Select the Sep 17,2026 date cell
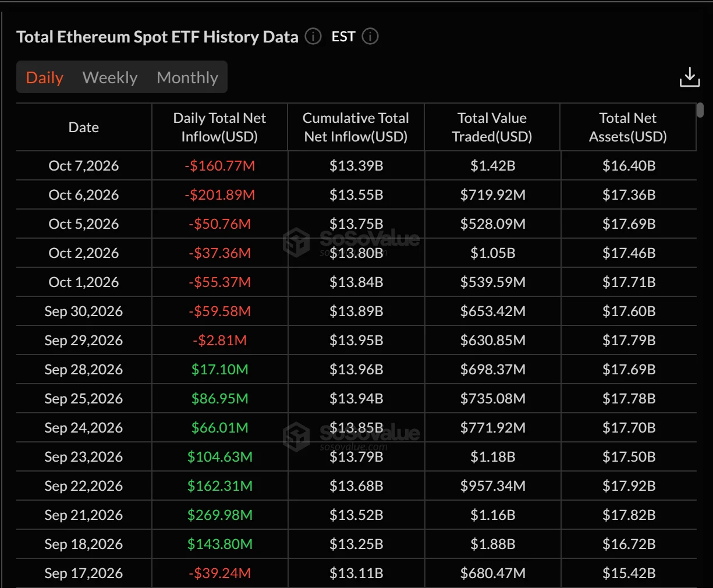This screenshot has height=588, width=713. pyautogui.click(x=84, y=573)
